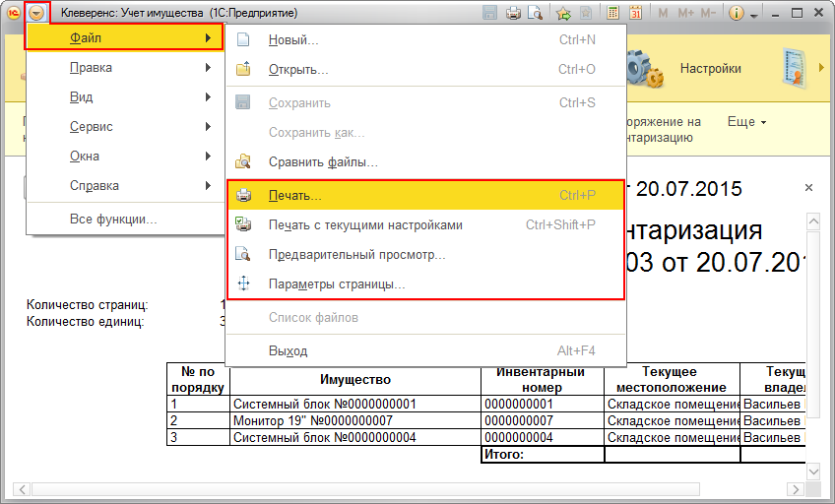
Task: Click Количество страниц: label
Action: click(x=88, y=305)
